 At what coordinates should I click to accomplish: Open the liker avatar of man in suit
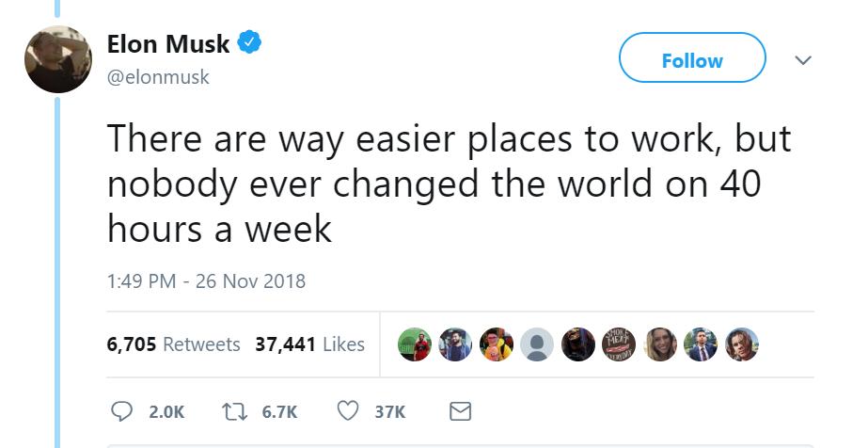[x=701, y=344]
